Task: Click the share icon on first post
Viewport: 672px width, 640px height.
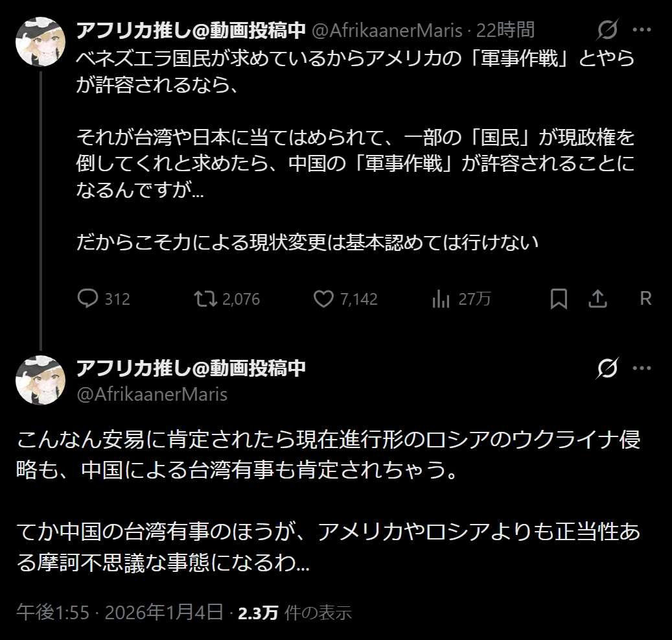Action: click(597, 299)
